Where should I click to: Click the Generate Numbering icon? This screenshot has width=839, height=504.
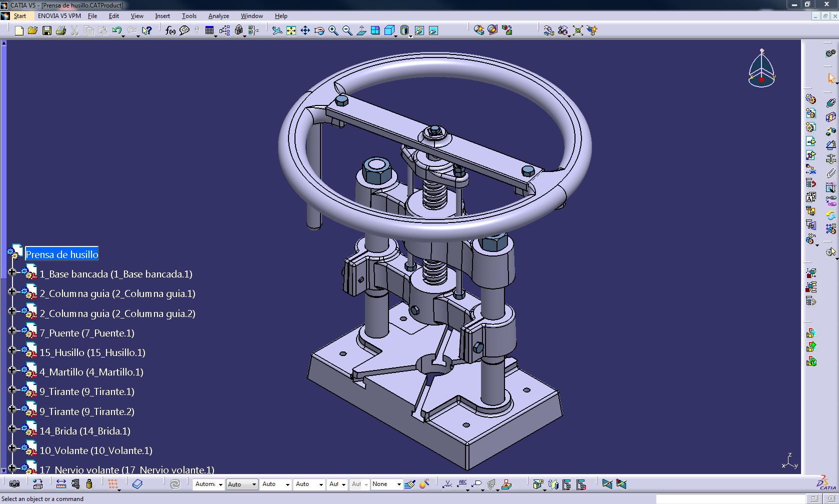pos(810,197)
